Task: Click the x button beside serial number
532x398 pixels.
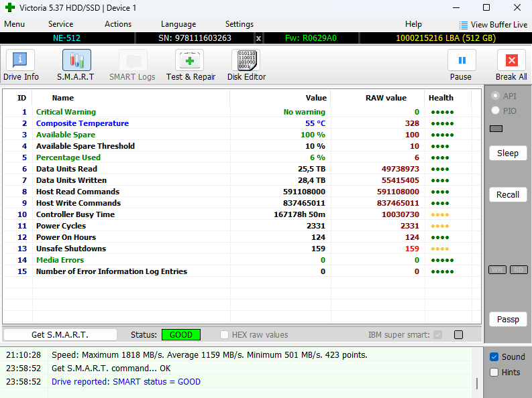Action: (x=259, y=38)
